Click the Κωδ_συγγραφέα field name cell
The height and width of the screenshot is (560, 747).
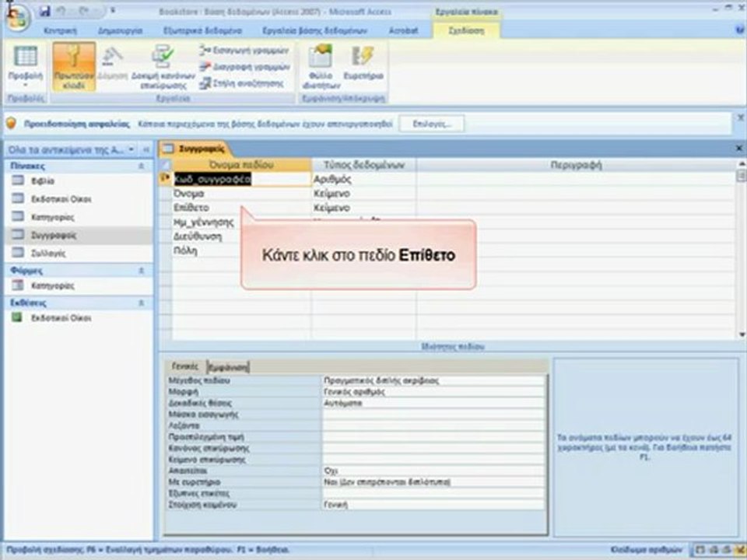(x=241, y=179)
